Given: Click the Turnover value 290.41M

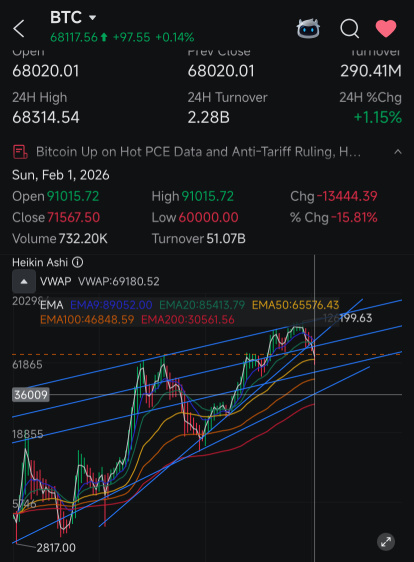Looking at the screenshot, I should click(371, 71).
